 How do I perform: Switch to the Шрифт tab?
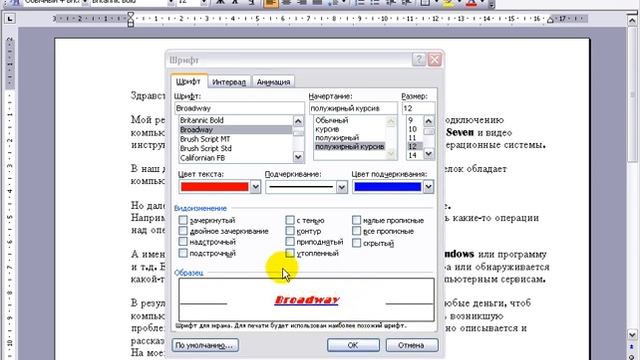[188, 81]
